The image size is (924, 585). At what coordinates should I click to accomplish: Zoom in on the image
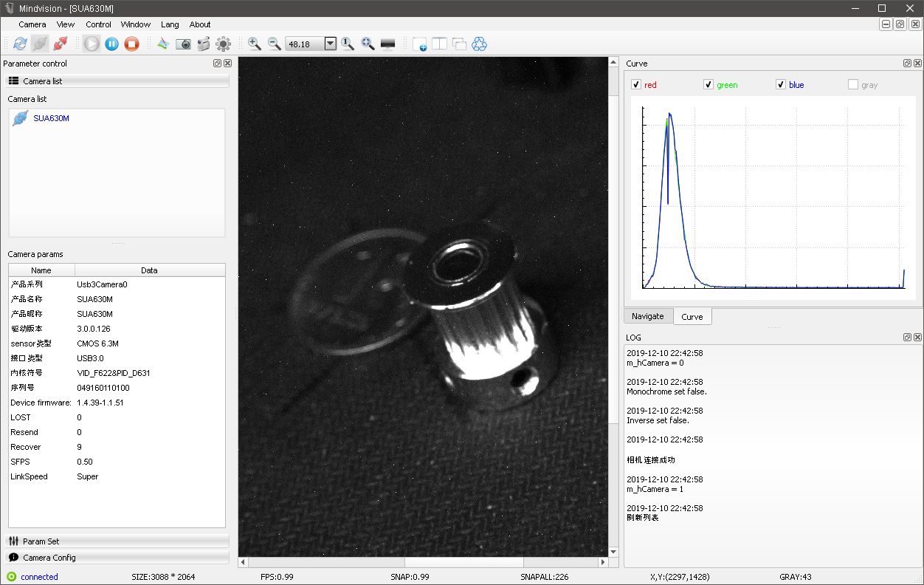(255, 44)
